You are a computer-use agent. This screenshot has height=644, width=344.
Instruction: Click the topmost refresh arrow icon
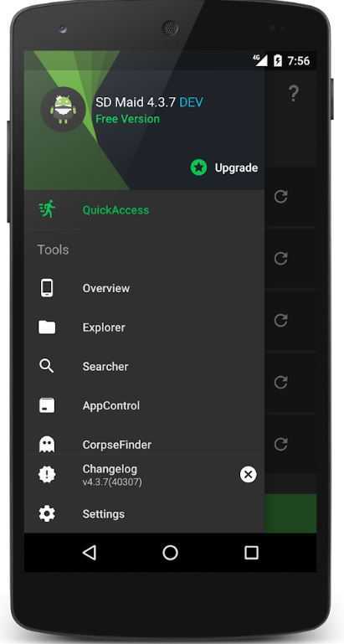[280, 196]
